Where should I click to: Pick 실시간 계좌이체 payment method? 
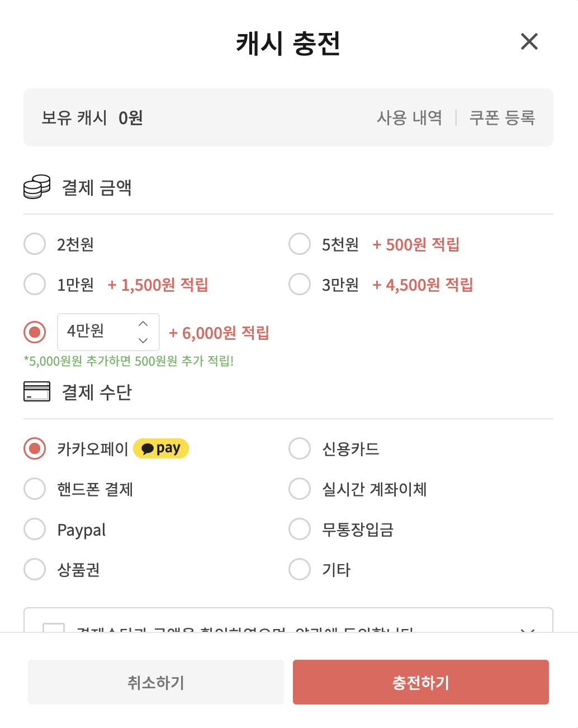click(300, 489)
